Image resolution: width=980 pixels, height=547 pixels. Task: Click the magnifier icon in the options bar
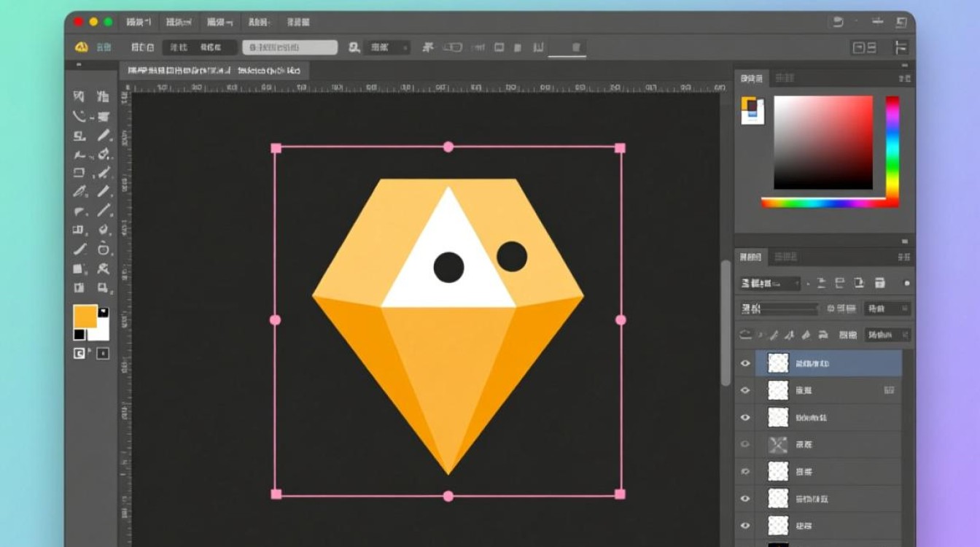pos(354,47)
